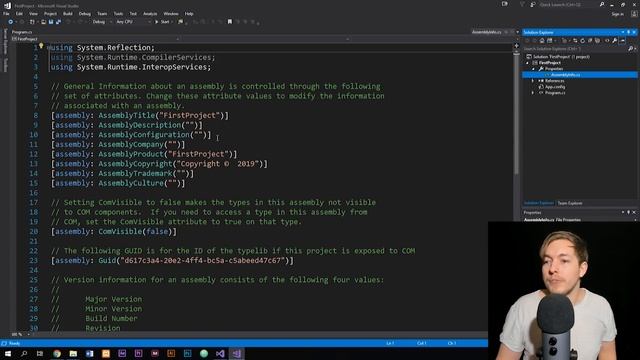Open the editor tab list dropdown arrow
The image size is (640, 360).
point(518,32)
